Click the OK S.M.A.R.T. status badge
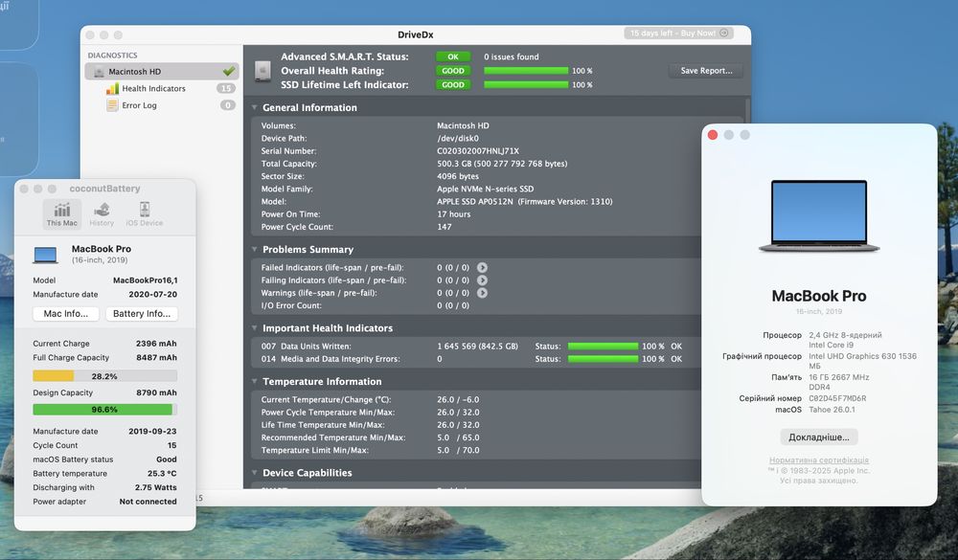Screen dimensions: 958x560 point(453,56)
